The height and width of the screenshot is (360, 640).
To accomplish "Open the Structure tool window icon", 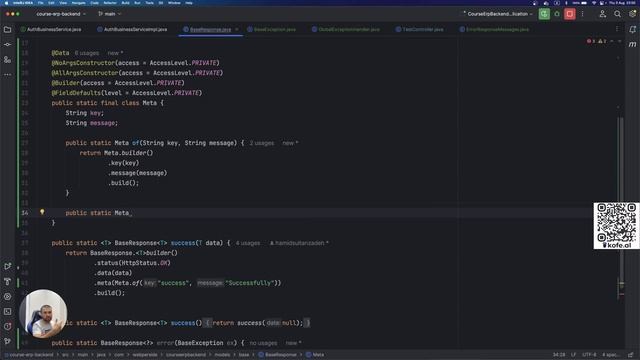I will (7, 60).
